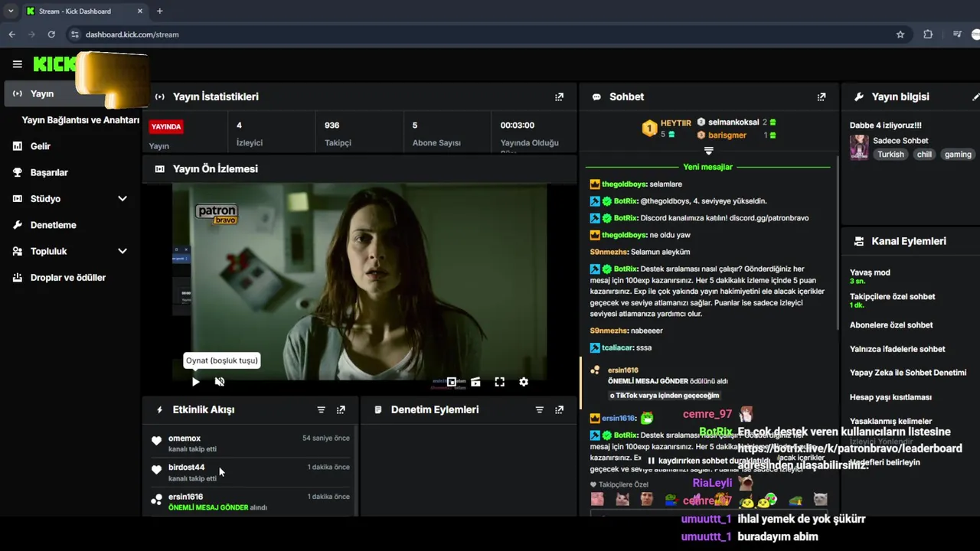Image resolution: width=980 pixels, height=551 pixels.
Task: Click the Sohbet chat bubble icon
Action: (x=596, y=96)
